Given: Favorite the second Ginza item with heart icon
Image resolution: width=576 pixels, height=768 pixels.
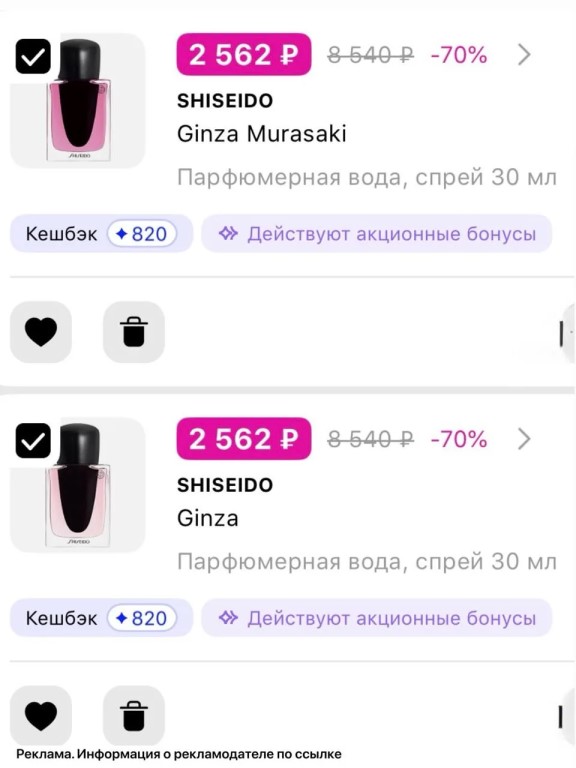Looking at the screenshot, I should pyautogui.click(x=41, y=716).
